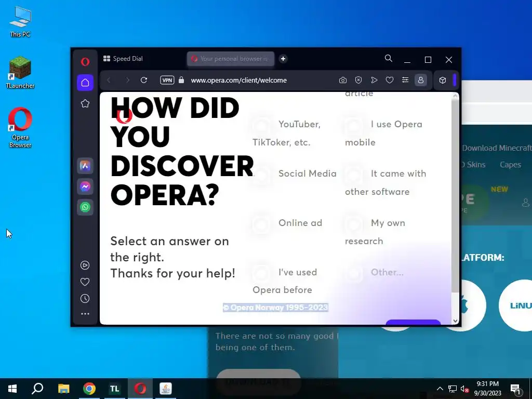Select TLauncher desktop shortcut

tap(20, 73)
